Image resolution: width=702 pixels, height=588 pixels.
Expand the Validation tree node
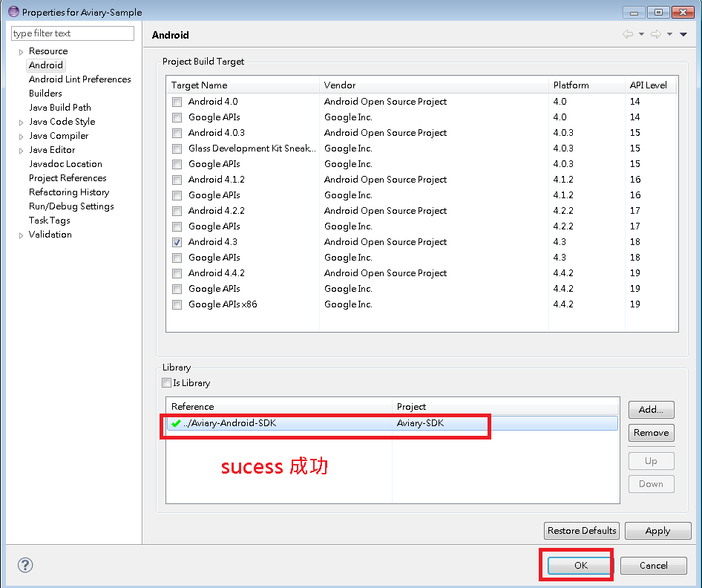[x=21, y=235]
